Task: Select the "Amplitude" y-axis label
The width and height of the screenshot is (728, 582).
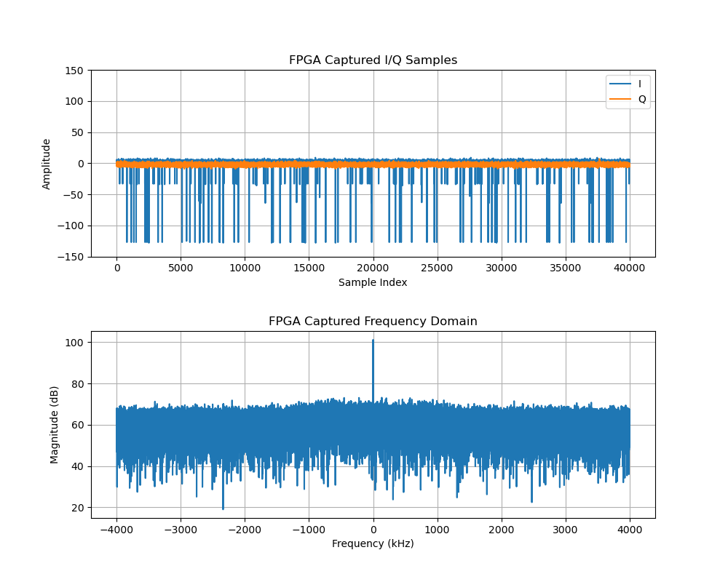Action: coord(47,164)
